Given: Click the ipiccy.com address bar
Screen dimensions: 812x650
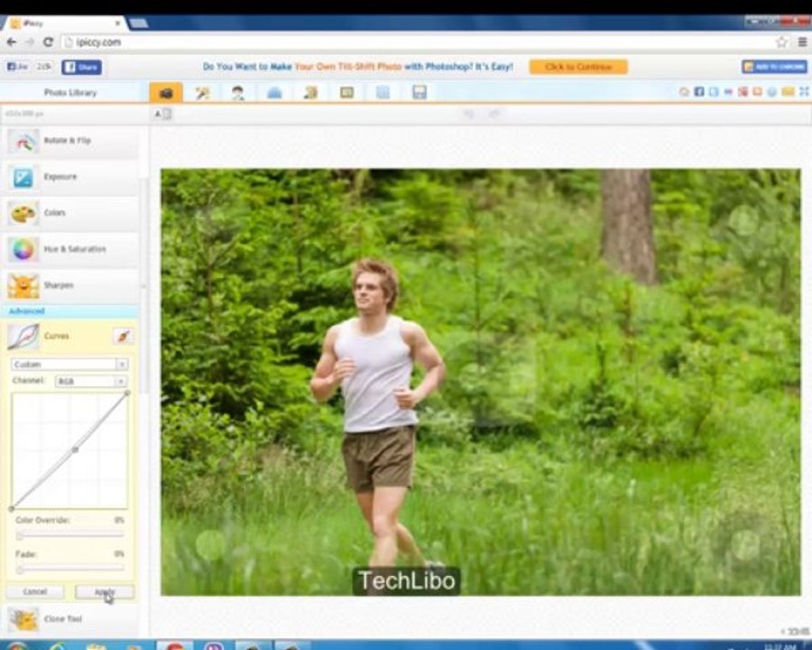Looking at the screenshot, I should pyautogui.click(x=418, y=42).
